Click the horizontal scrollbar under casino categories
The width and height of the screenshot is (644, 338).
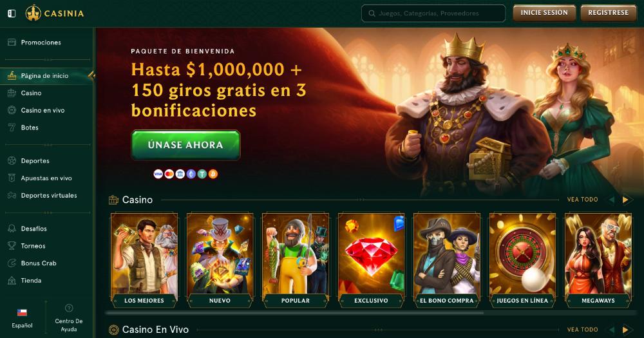click(294, 313)
